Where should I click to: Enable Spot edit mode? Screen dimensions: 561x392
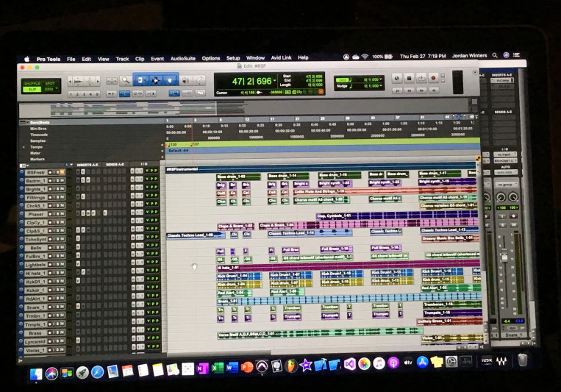50,83
